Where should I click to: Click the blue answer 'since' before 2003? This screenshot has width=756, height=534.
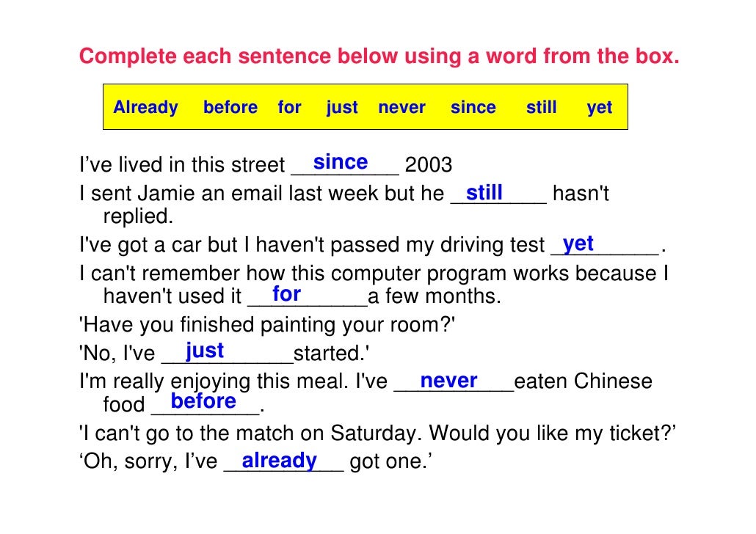pyautogui.click(x=341, y=162)
